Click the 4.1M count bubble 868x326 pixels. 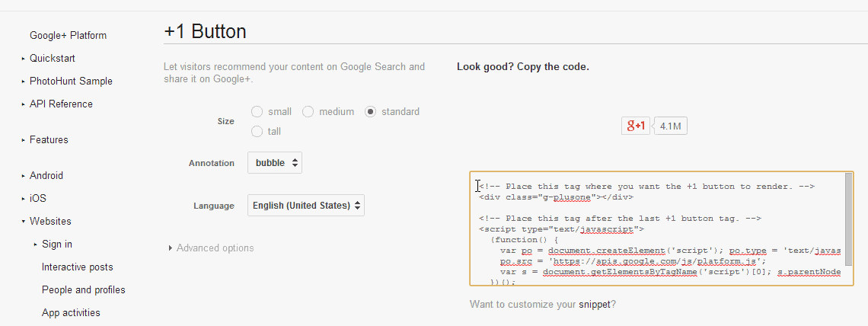(671, 126)
